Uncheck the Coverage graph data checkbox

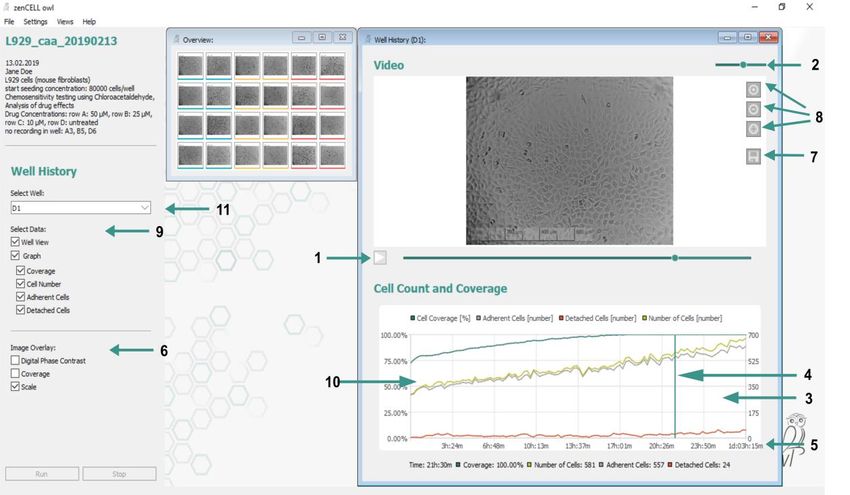coord(21,271)
